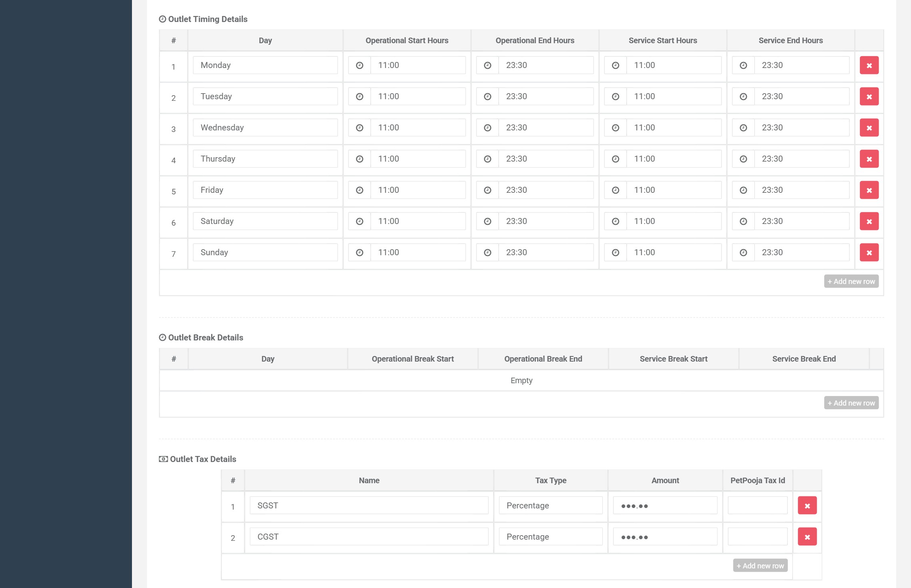
Task: Open Tax Type dropdown for SGST
Action: 551,506
